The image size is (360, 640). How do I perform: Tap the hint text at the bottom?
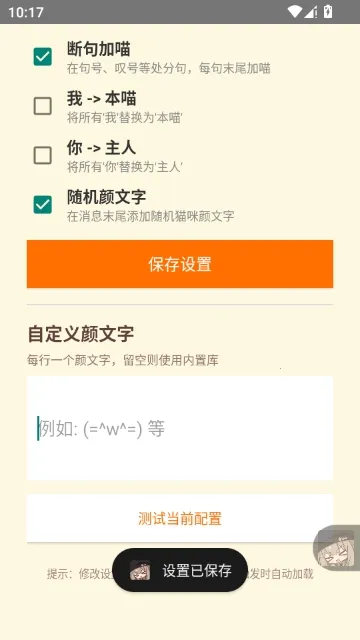180,574
